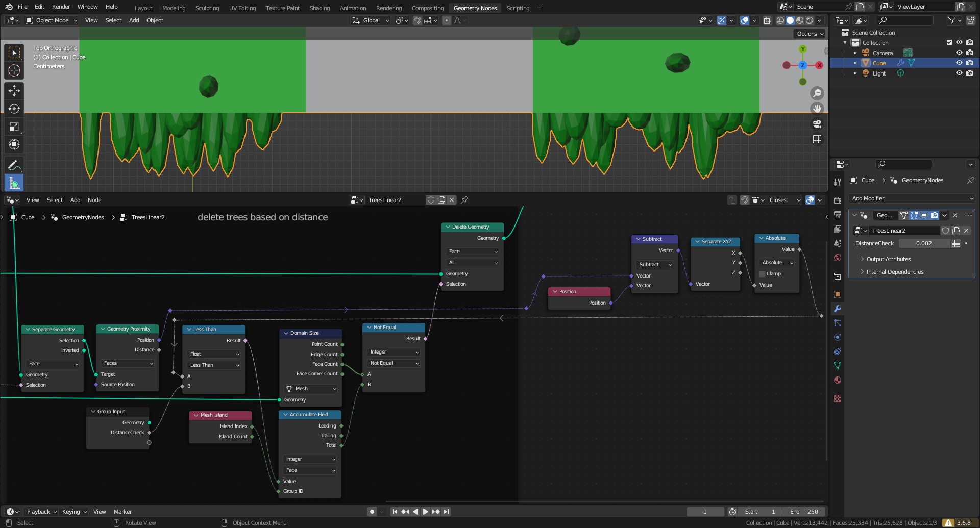The image size is (980, 528).
Task: Open the World properties tab icon
Action: (838, 258)
